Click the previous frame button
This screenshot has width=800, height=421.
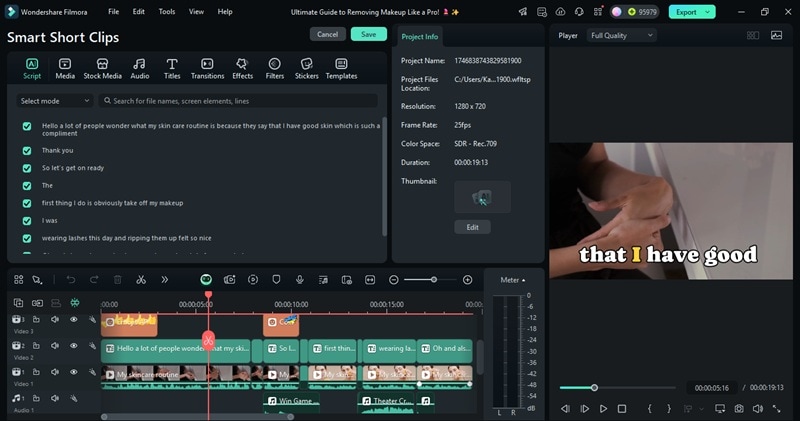(x=565, y=409)
